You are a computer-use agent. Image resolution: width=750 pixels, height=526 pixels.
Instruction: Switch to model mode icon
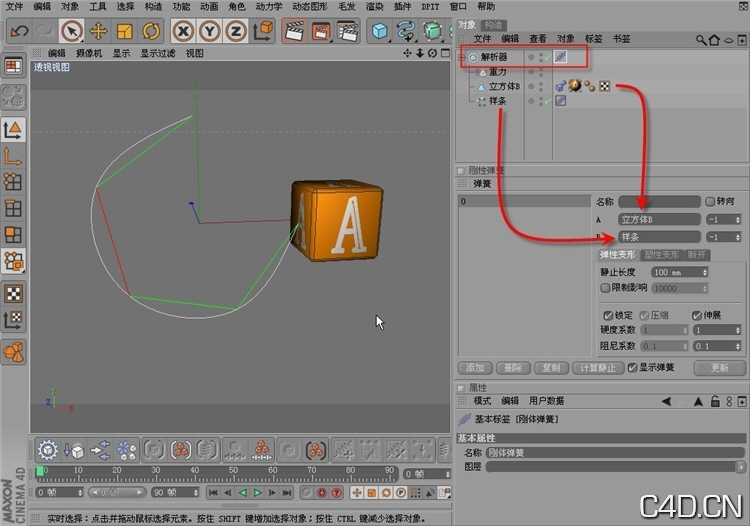pos(13,130)
